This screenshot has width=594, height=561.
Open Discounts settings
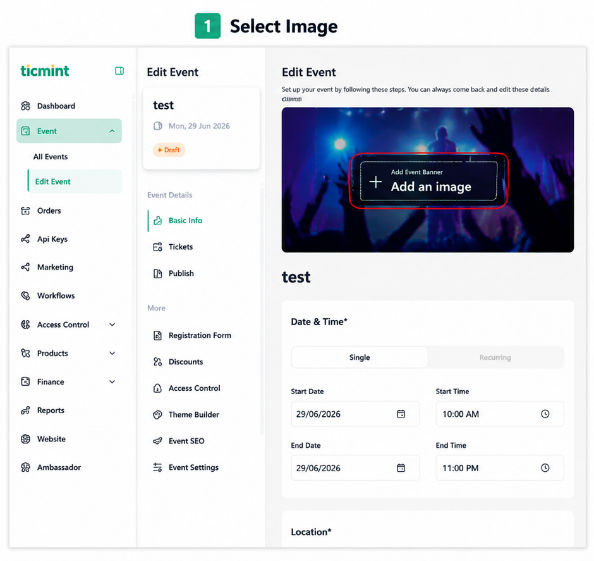point(186,362)
